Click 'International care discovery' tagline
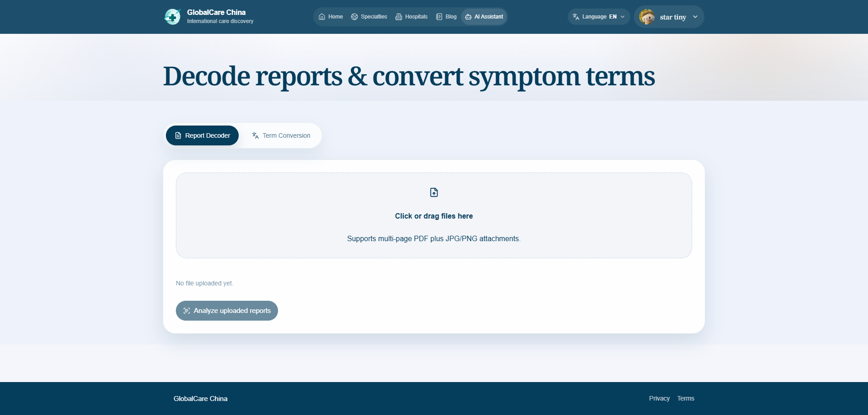Image resolution: width=868 pixels, height=415 pixels. [220, 21]
